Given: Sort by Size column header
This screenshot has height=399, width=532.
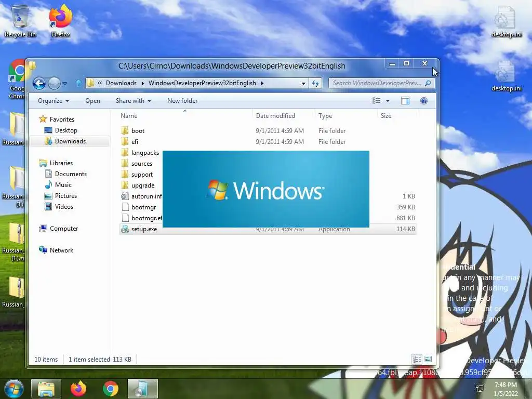Looking at the screenshot, I should [x=397, y=116].
